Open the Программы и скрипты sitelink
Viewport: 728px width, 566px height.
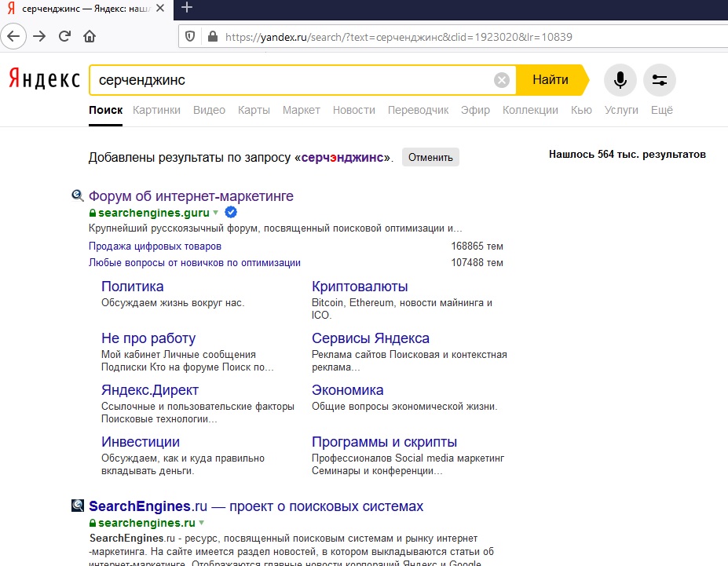tap(385, 442)
